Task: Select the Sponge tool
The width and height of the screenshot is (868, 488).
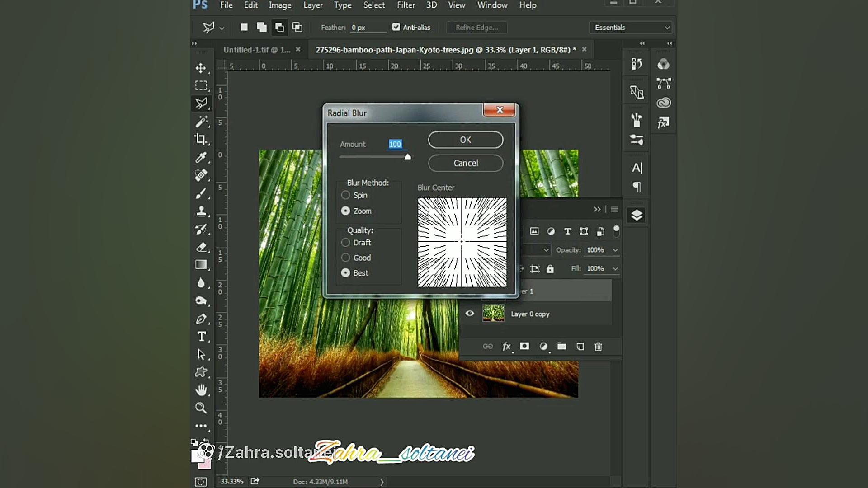Action: point(201,301)
